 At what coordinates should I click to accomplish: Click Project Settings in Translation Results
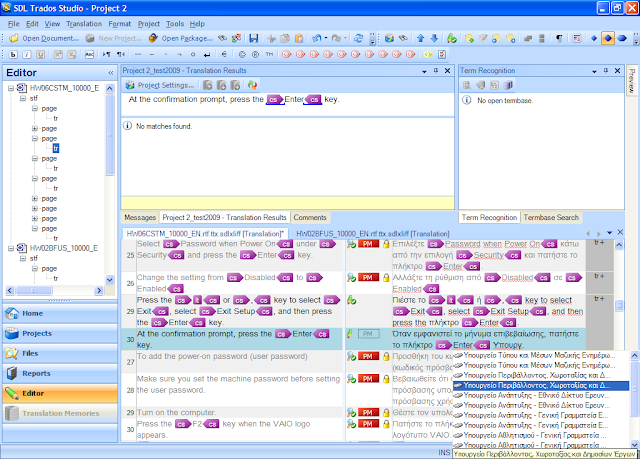(x=160, y=85)
